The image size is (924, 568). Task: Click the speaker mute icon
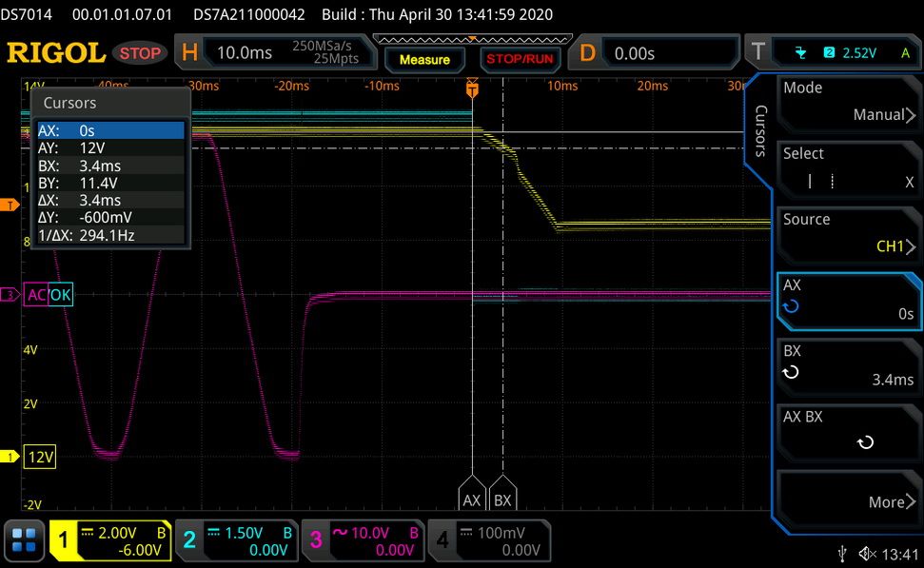868,554
